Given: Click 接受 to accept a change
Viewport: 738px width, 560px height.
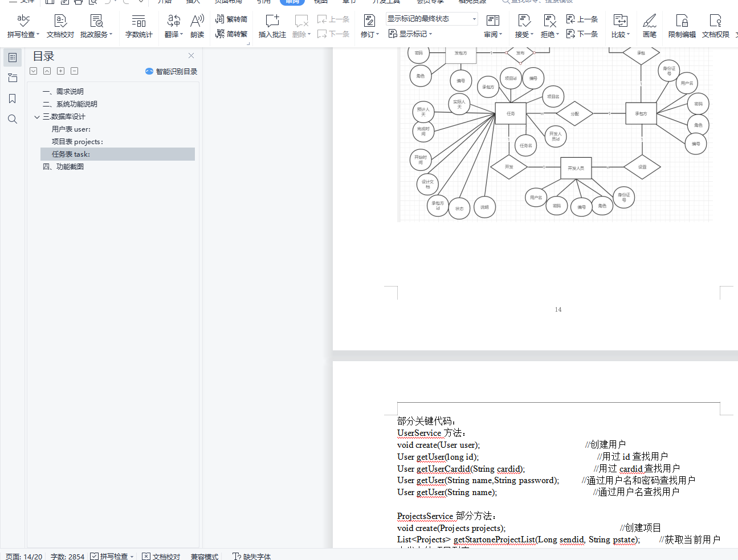Looking at the screenshot, I should [x=524, y=26].
